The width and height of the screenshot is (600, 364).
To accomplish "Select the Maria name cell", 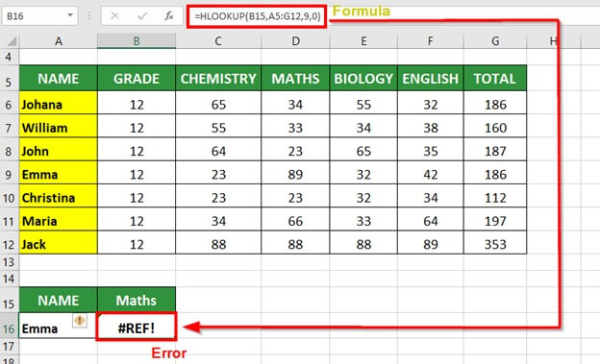I will point(58,220).
